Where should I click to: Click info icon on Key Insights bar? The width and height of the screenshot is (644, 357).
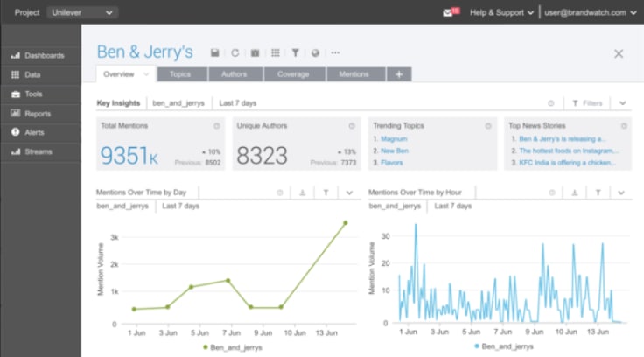pyautogui.click(x=551, y=103)
